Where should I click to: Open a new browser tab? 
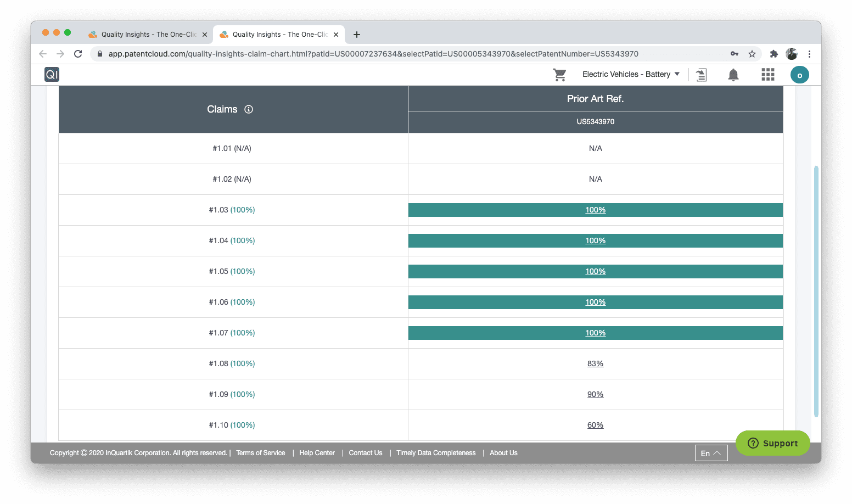tap(357, 35)
